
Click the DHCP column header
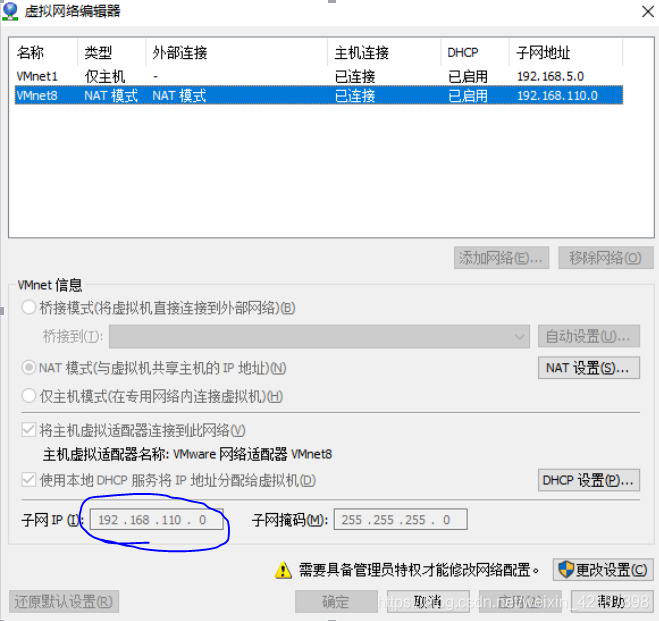[x=475, y=53]
